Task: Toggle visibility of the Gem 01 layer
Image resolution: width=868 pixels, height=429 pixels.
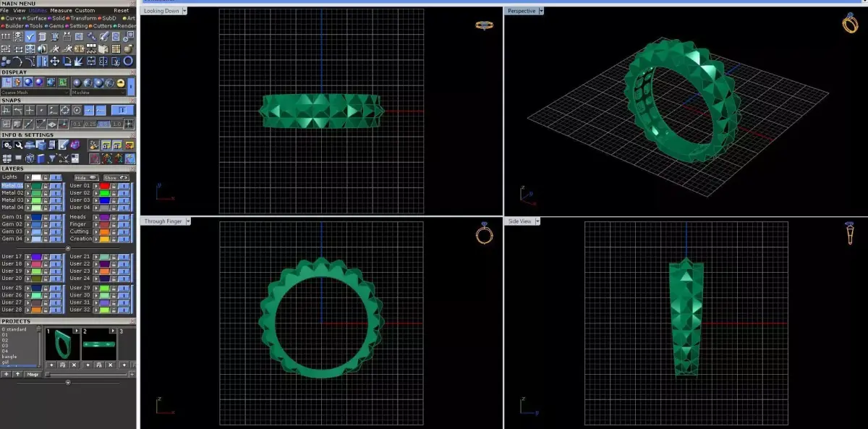Action: (x=56, y=216)
